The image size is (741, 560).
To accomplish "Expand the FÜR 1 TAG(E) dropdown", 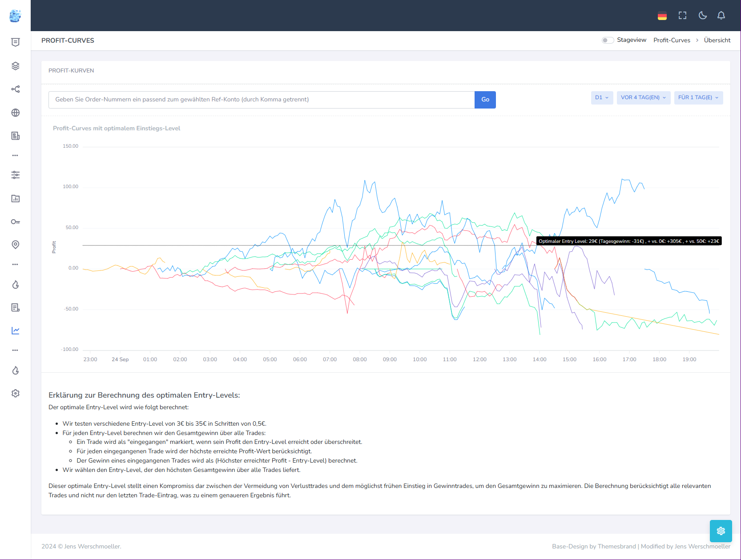I will [x=698, y=97].
